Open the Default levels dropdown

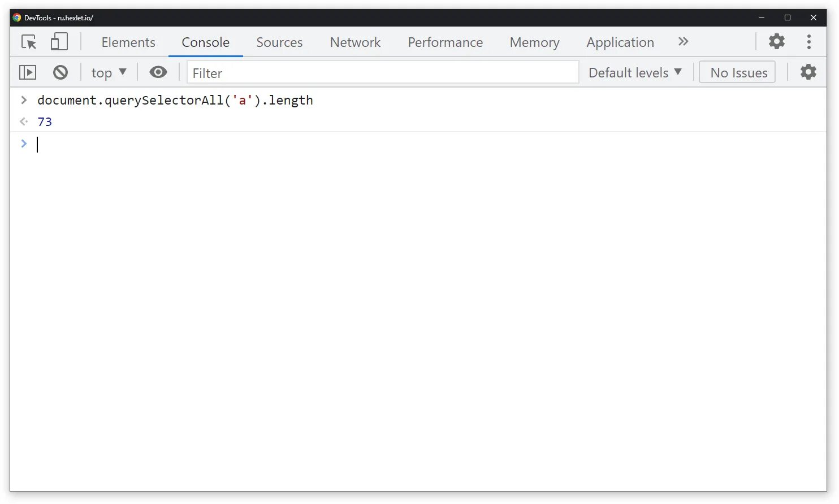[x=635, y=72]
